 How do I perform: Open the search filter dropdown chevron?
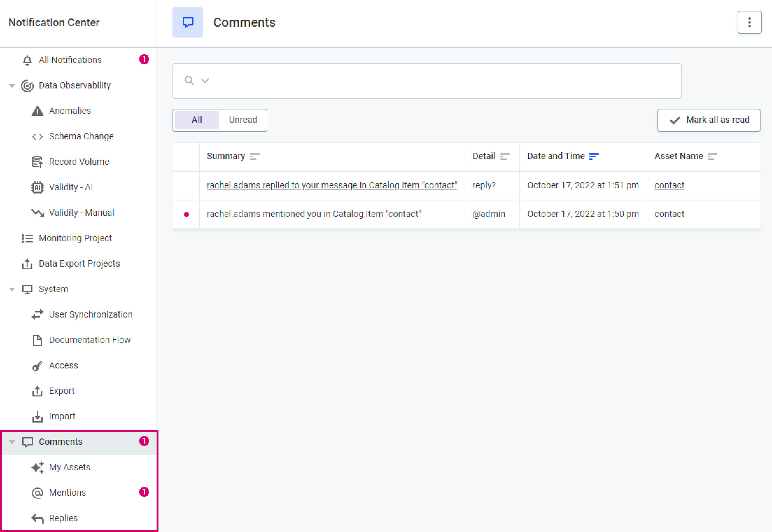click(205, 81)
